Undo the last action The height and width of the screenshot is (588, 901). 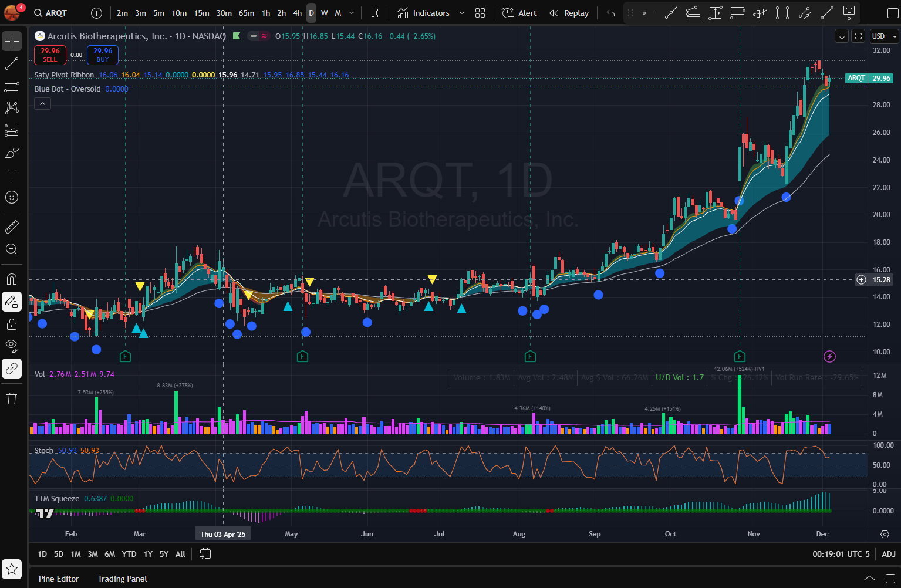[x=610, y=13]
